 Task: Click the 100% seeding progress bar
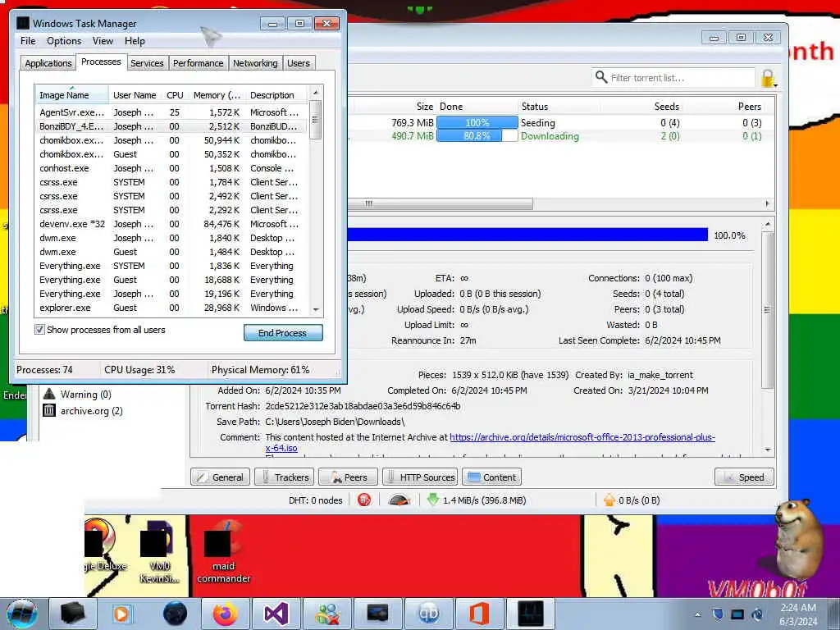477,123
